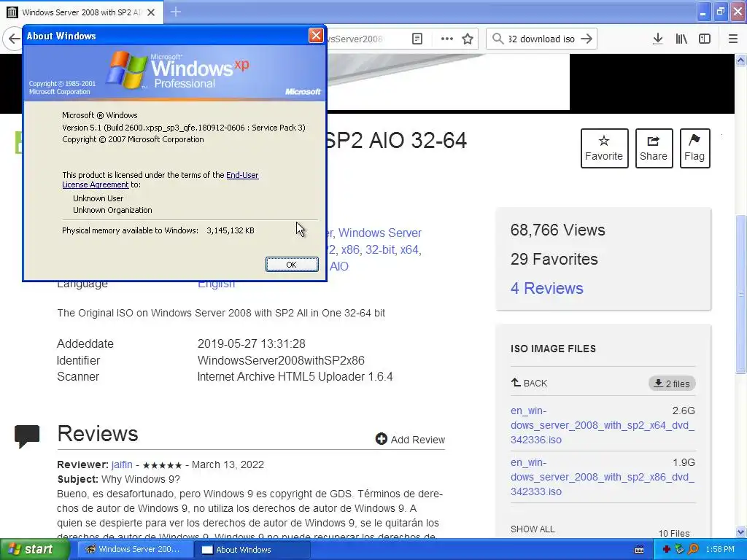Open page actions three-dot menu
The height and width of the screenshot is (560, 747).
tap(447, 39)
